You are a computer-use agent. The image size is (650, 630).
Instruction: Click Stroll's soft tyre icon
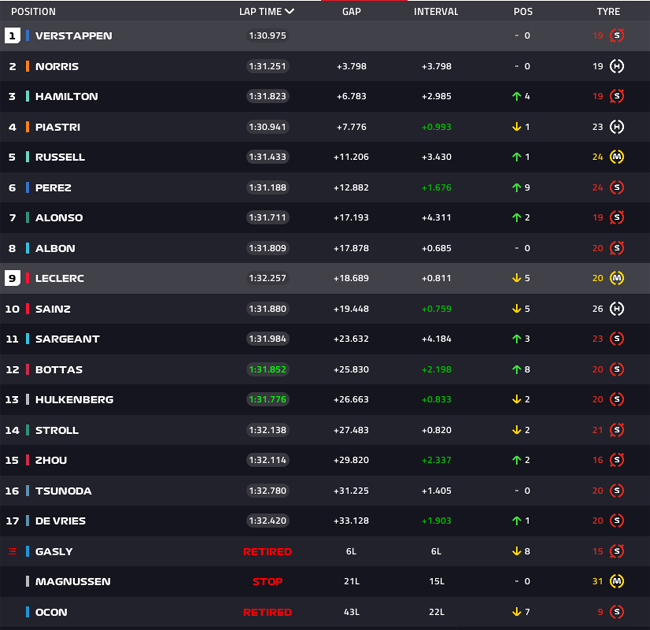[617, 430]
